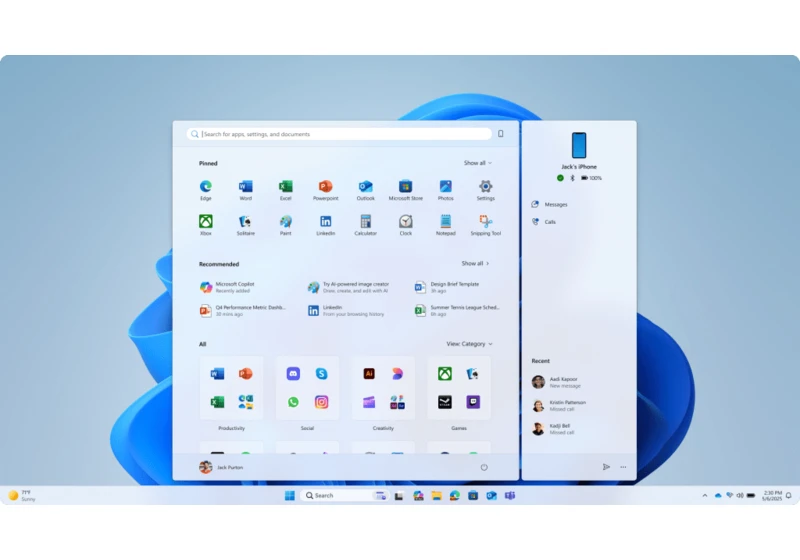Open Summer Tennis League Schedule spreadsheet
800x560 pixels.
pos(458,311)
